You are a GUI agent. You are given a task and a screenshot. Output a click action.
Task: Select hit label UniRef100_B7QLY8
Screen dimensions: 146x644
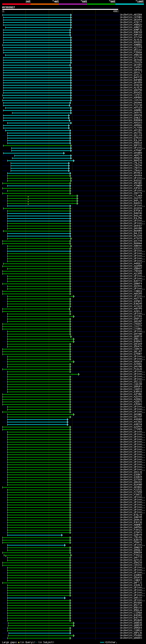click(131, 515)
